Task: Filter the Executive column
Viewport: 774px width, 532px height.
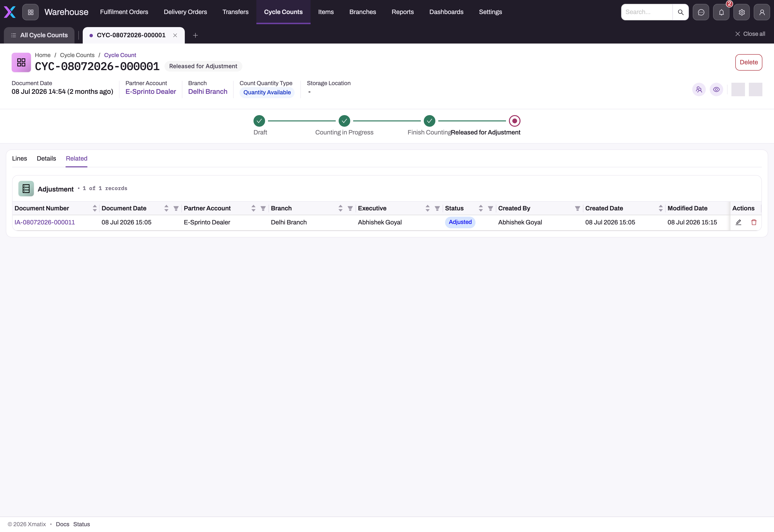Action: [437, 208]
